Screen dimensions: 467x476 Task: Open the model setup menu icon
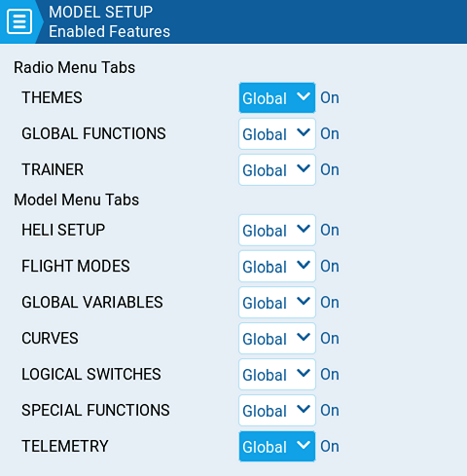pos(19,21)
